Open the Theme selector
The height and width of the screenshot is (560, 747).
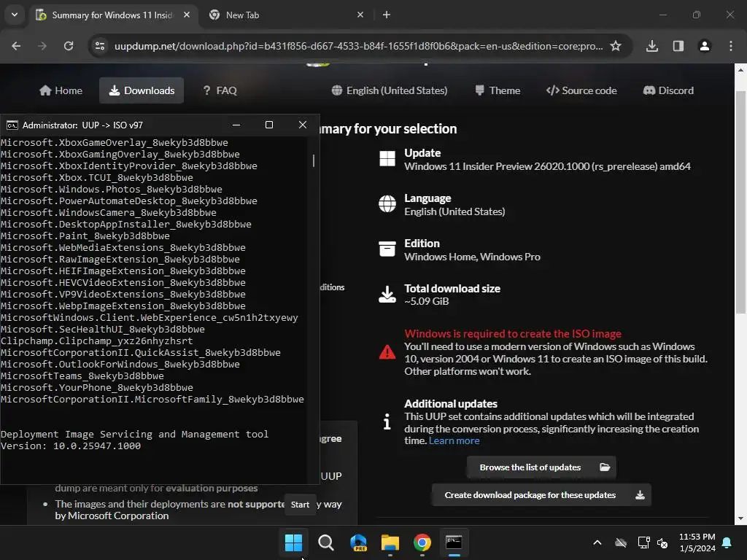(x=498, y=90)
